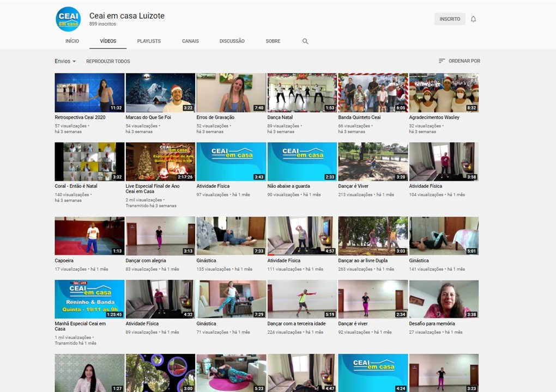Open Agradecimentos Wasley thumbnail
This screenshot has height=392, width=556.
(444, 93)
